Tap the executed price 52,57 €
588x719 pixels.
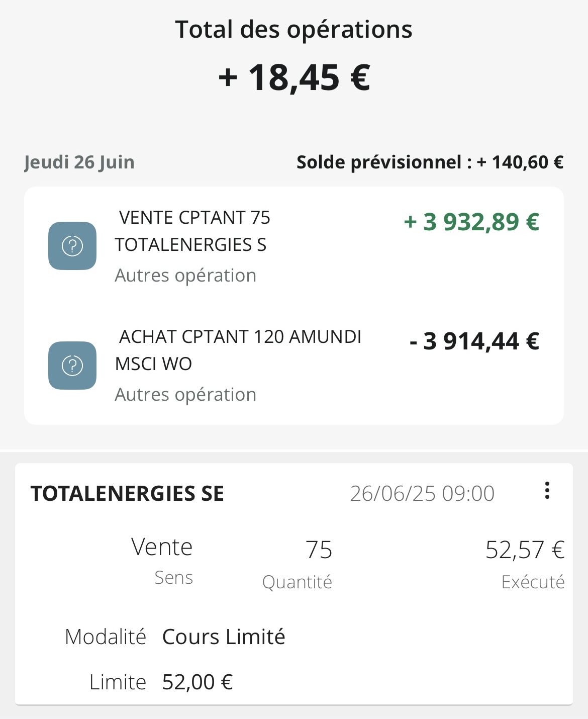[525, 550]
